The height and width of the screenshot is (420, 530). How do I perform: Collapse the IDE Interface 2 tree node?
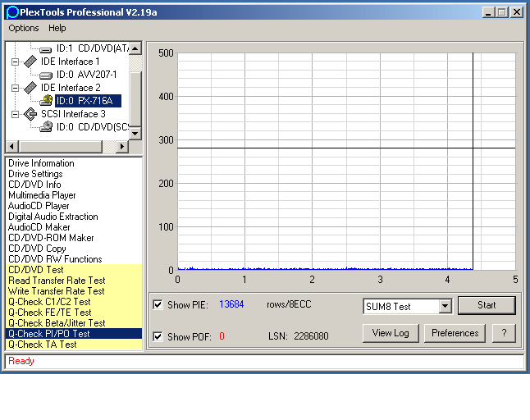click(15, 88)
